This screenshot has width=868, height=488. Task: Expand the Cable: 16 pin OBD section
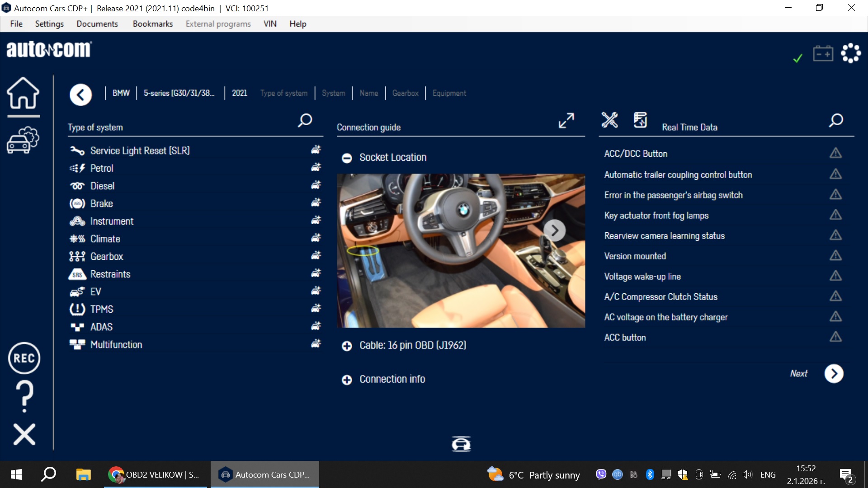[347, 346]
